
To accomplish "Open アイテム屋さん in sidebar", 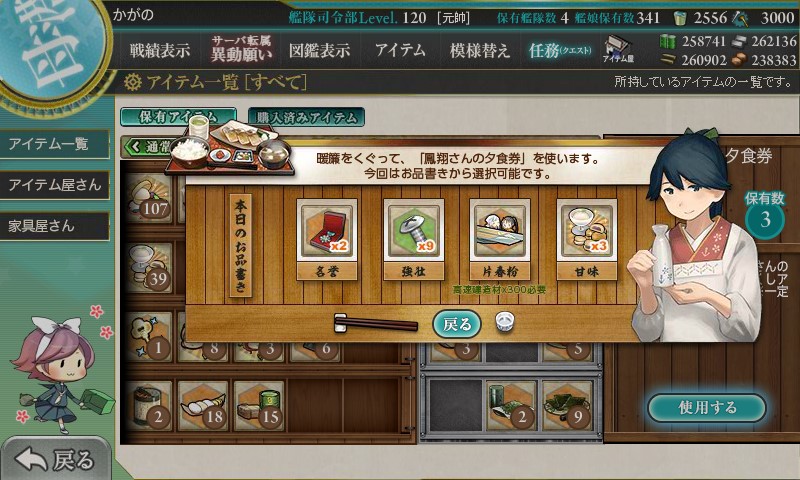I will pos(55,185).
